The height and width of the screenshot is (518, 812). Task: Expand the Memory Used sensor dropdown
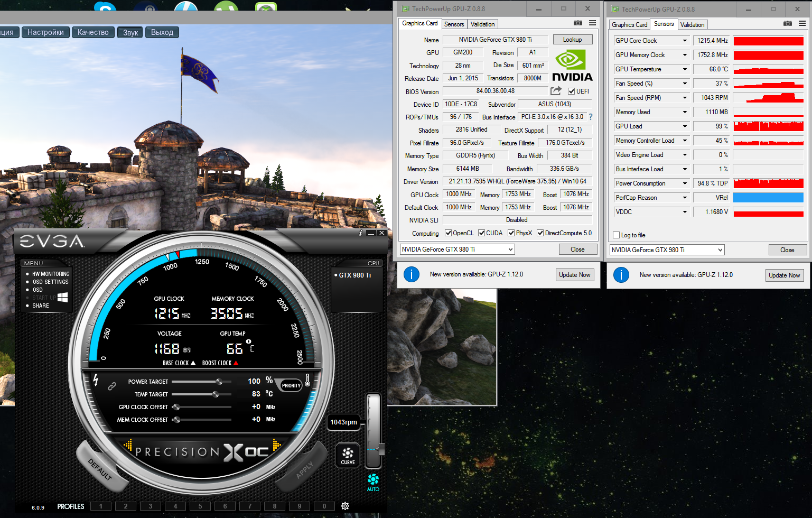click(x=685, y=112)
